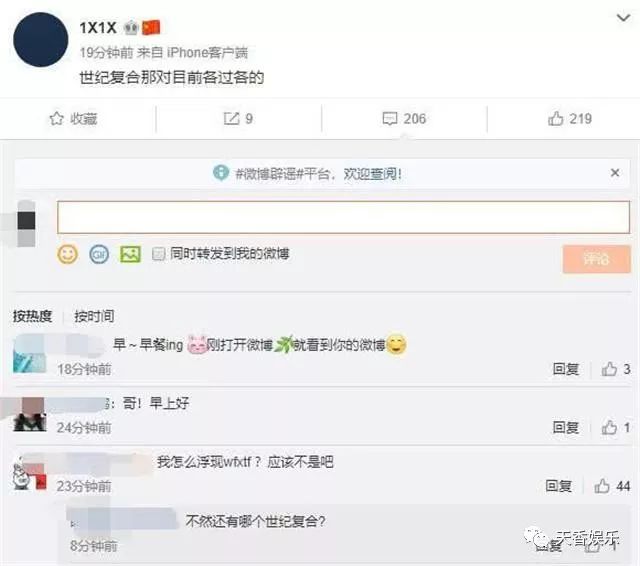Image resolution: width=640 pixels, height=566 pixels.
Task: Open the GIF picker icon
Action: (99, 255)
